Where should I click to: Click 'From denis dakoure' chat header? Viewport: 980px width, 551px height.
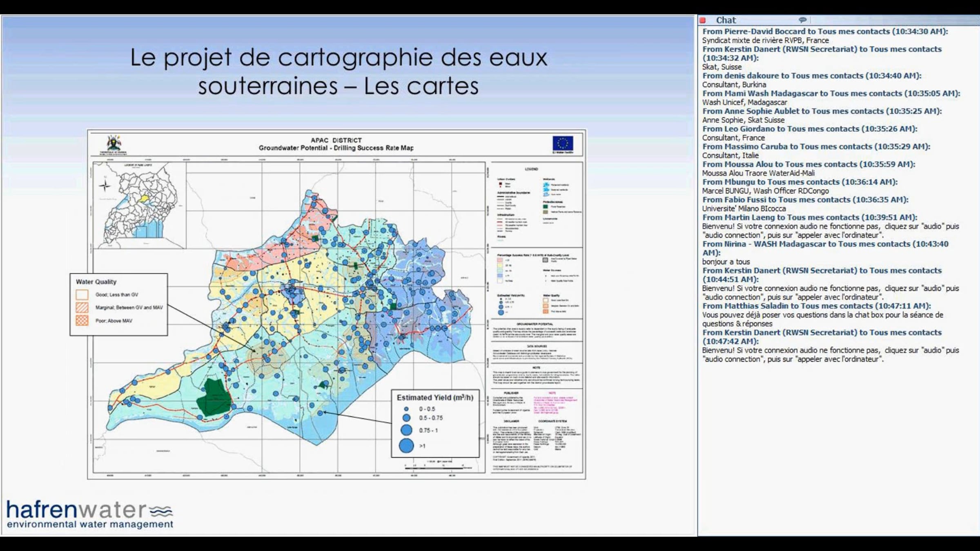(812, 76)
